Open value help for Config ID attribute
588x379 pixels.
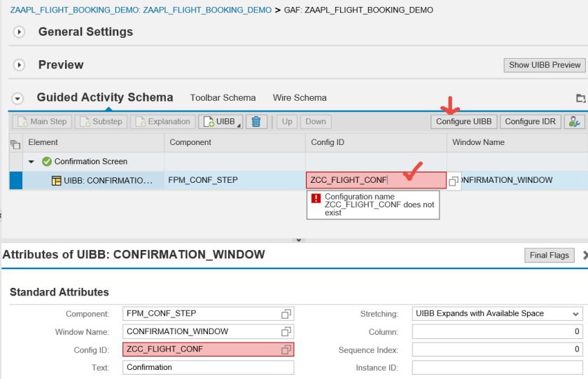point(286,350)
